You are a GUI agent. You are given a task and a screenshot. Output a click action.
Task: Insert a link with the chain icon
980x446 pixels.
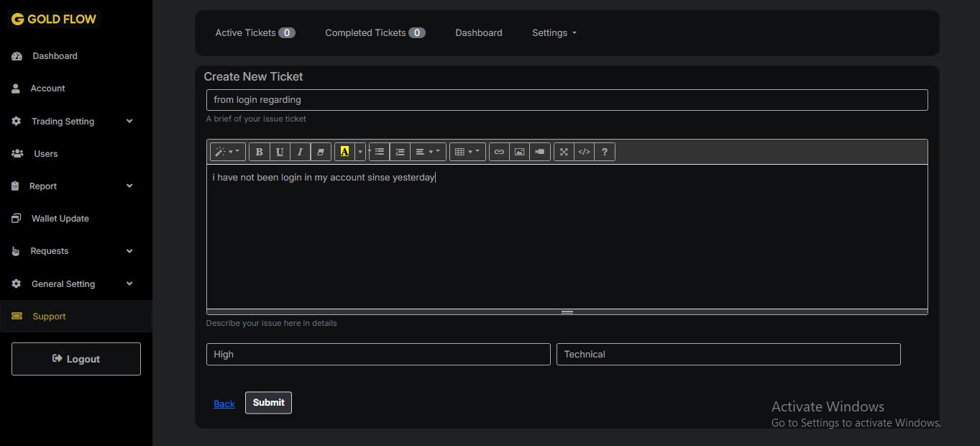pyautogui.click(x=499, y=152)
